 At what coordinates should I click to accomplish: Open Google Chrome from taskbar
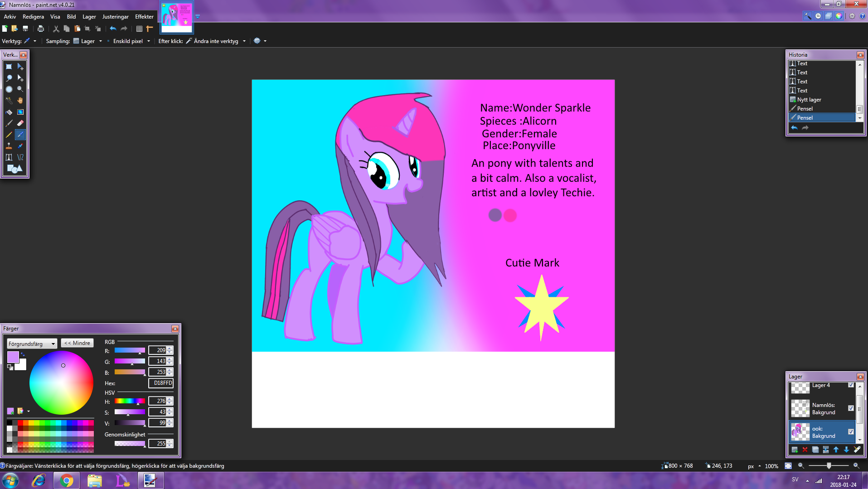67,480
